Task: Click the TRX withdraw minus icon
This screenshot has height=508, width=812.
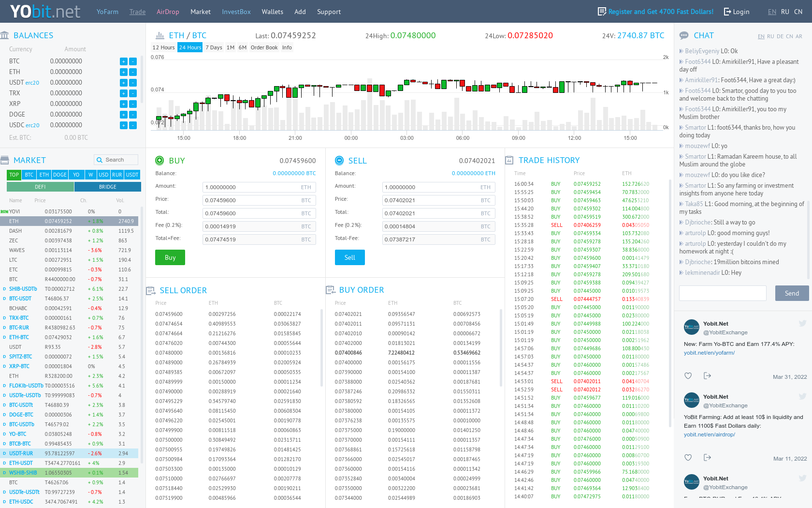Action: (x=133, y=93)
